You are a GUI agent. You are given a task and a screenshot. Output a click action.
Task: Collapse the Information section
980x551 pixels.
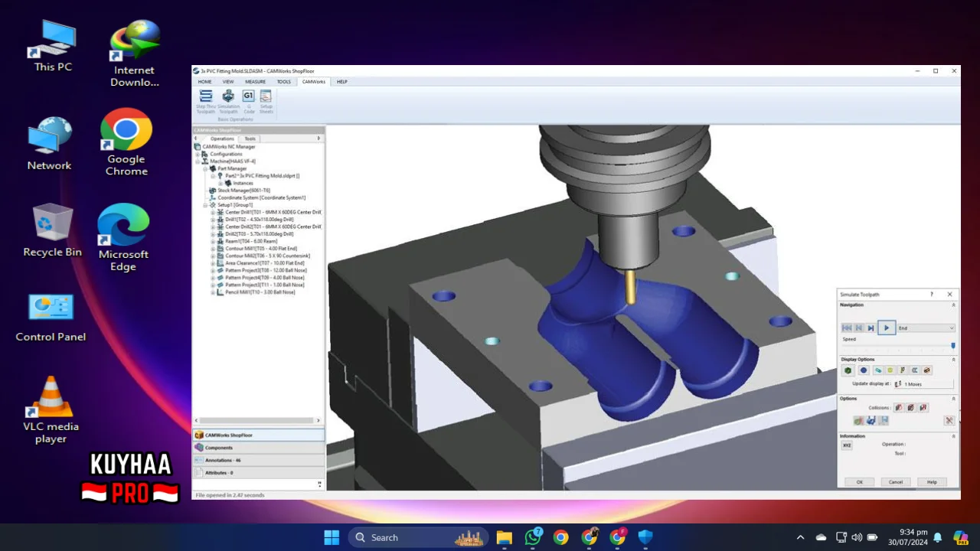pos(953,436)
